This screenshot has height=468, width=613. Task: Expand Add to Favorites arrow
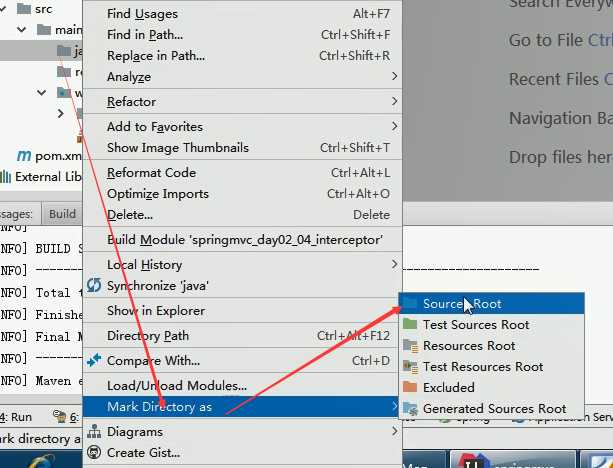(x=394, y=126)
